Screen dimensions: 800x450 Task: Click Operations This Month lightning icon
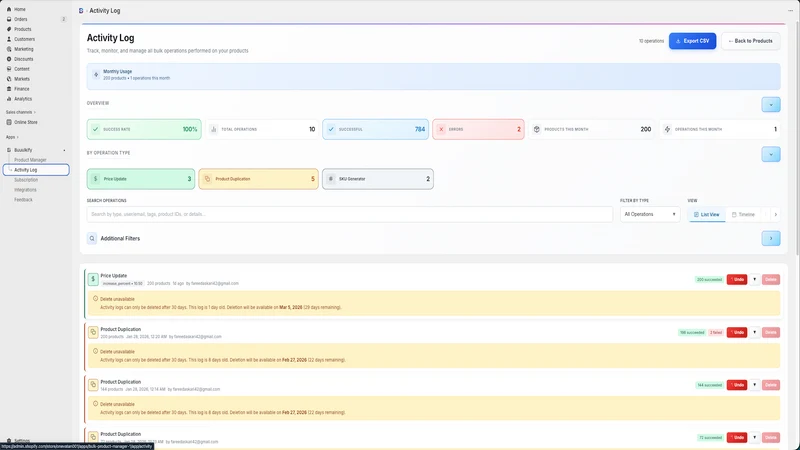pos(667,129)
